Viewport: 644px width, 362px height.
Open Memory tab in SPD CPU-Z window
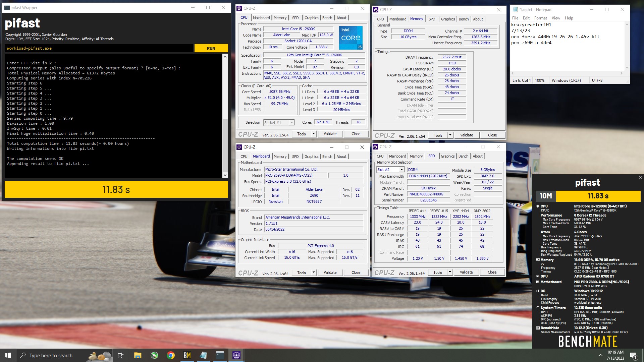point(416,156)
